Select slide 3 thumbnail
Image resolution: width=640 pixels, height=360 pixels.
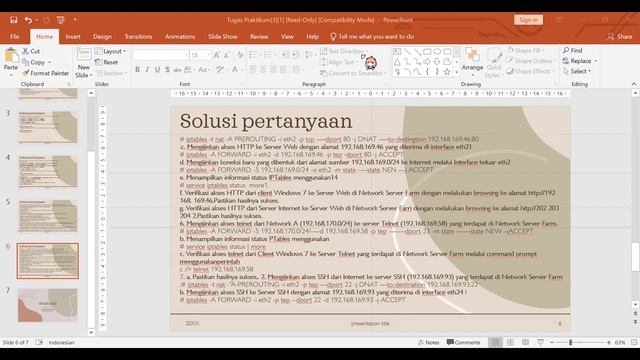point(48,127)
